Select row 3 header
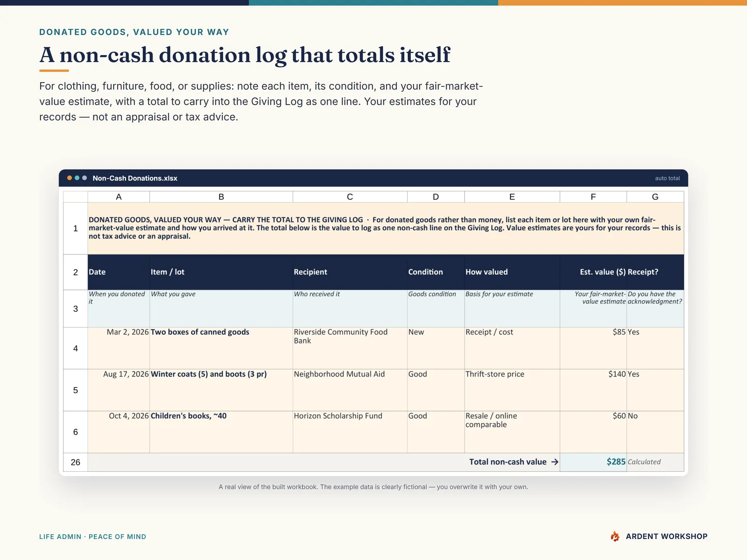 (x=76, y=308)
